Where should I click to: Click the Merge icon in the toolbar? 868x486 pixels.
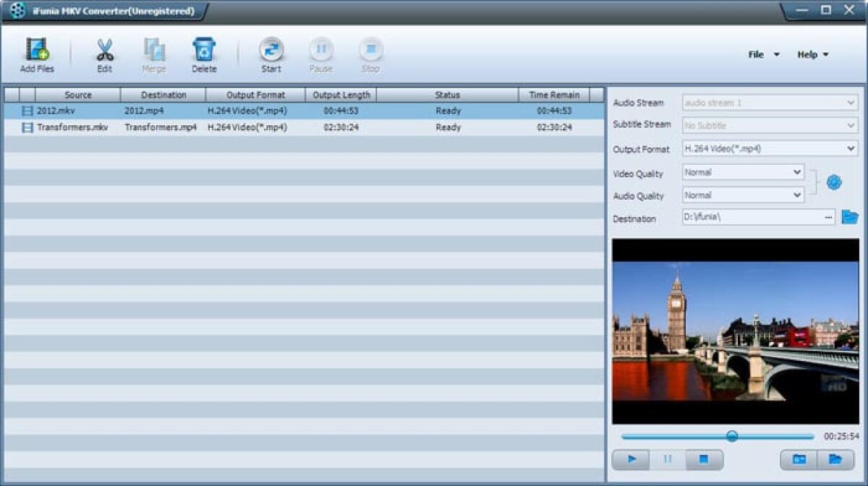click(153, 51)
